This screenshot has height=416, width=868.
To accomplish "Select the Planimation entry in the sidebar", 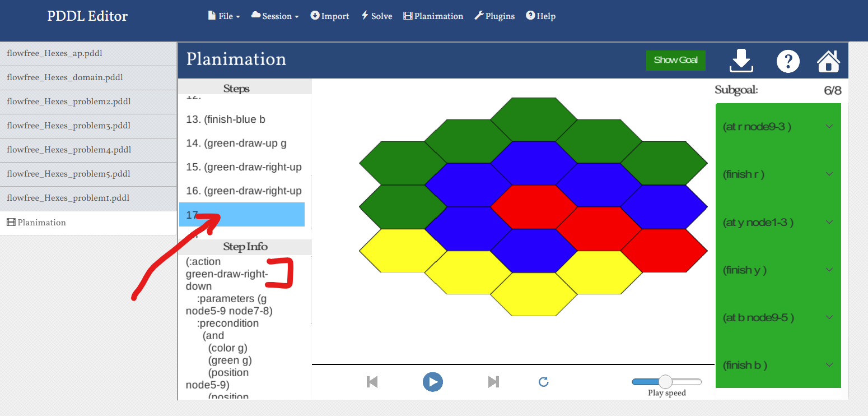I will click(42, 222).
